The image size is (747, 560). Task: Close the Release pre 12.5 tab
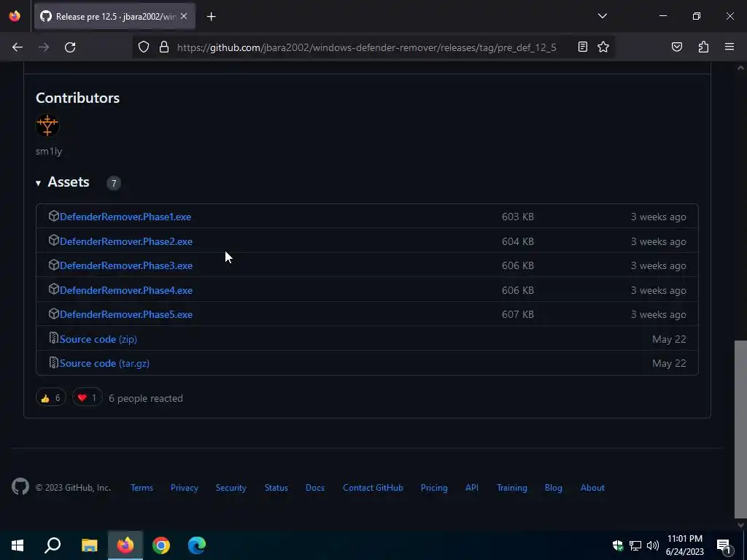point(184,16)
